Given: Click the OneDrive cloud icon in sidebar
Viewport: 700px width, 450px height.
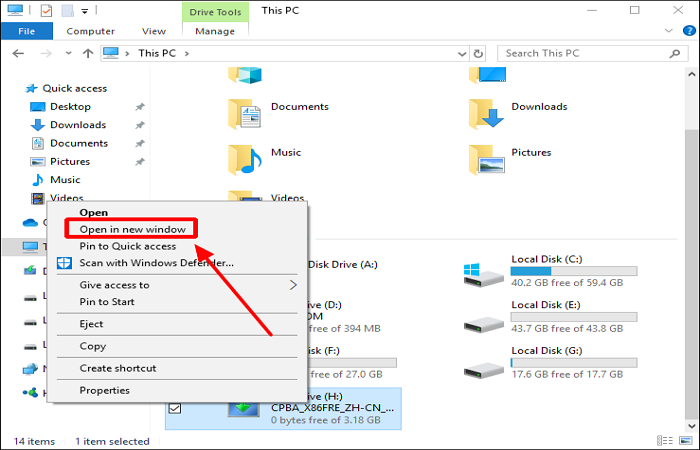Looking at the screenshot, I should (x=30, y=222).
